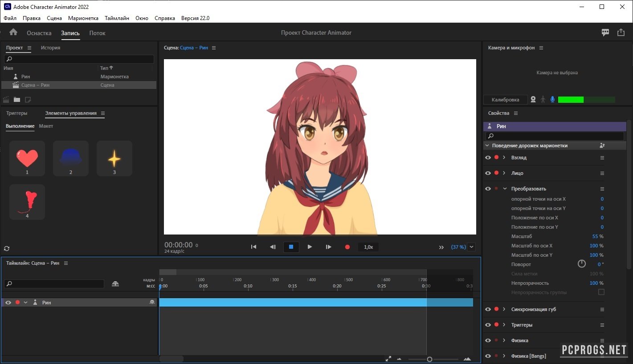Open the Триггеры behavior options menu
Viewport: 633px width, 364px height.
602,325
